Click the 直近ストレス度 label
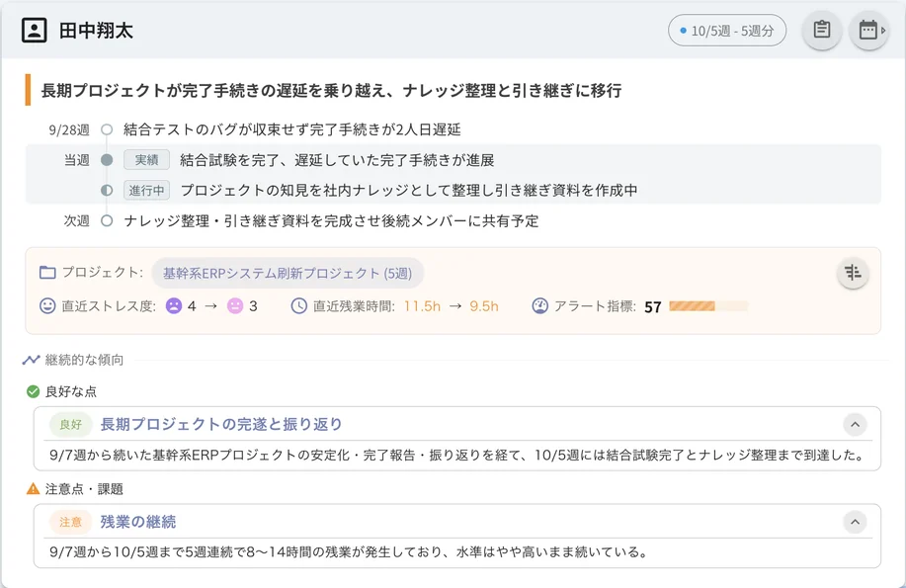 pyautogui.click(x=109, y=306)
